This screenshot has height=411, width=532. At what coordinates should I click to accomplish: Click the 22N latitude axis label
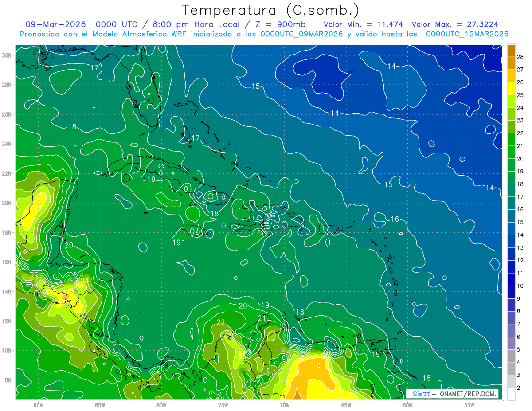(6, 173)
